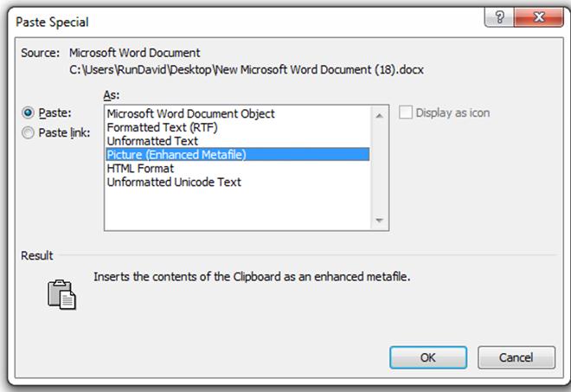The height and width of the screenshot is (392, 571).
Task: Click the source file path text
Action: [247, 69]
